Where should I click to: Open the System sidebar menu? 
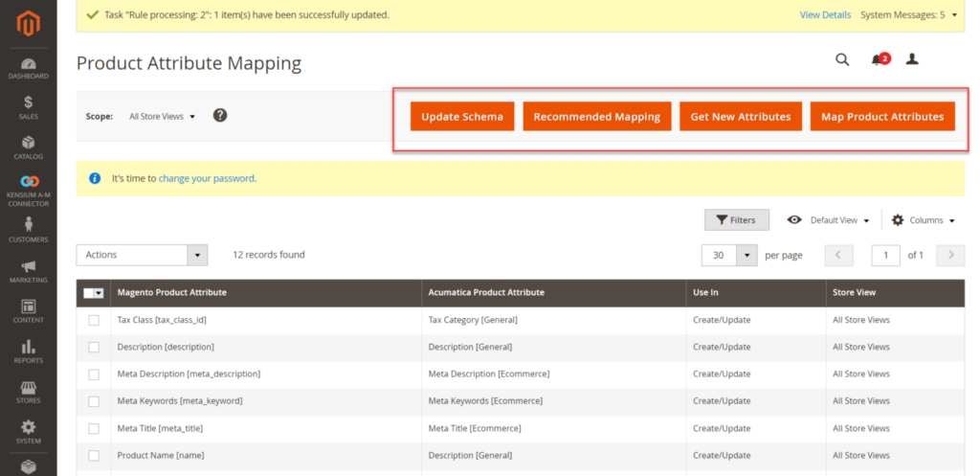(28, 432)
